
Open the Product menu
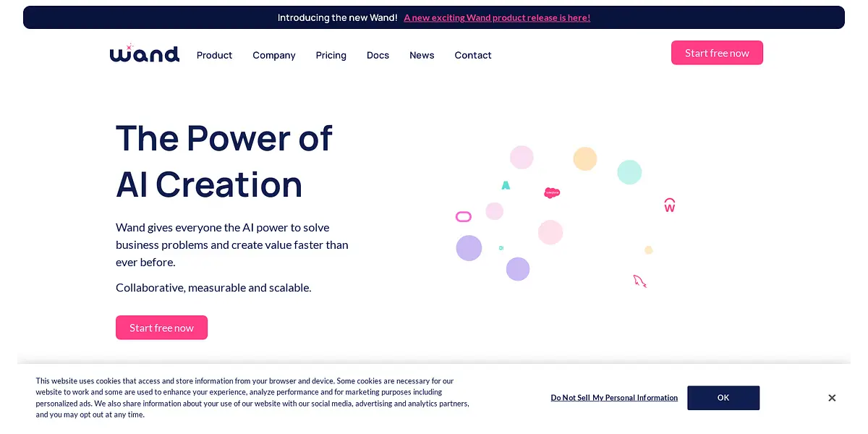(x=214, y=55)
